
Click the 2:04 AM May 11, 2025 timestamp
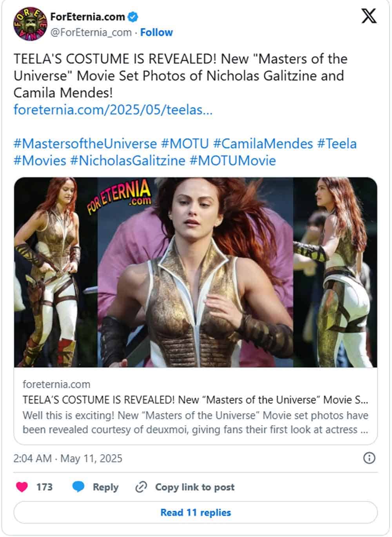[68, 458]
